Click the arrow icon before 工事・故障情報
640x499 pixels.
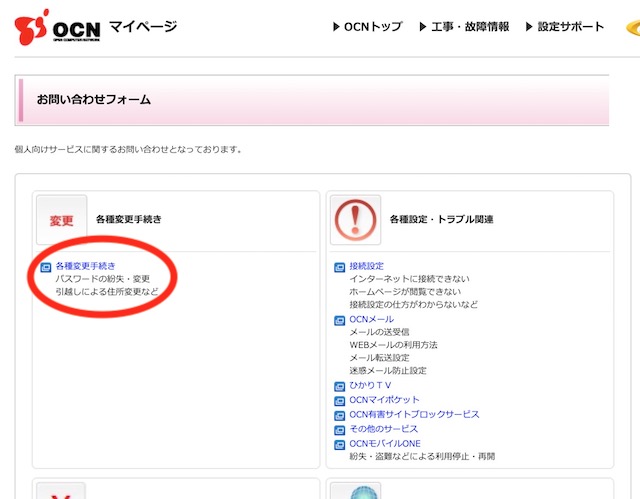point(423,27)
